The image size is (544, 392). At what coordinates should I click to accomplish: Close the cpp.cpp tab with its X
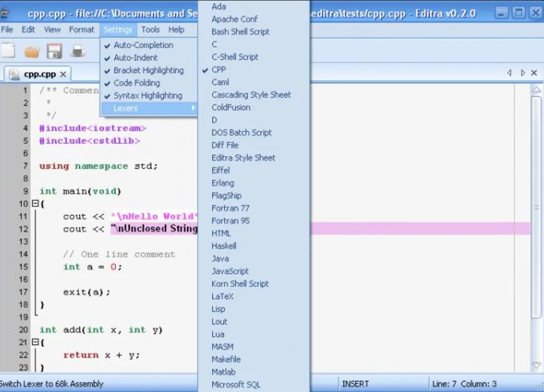[63, 74]
